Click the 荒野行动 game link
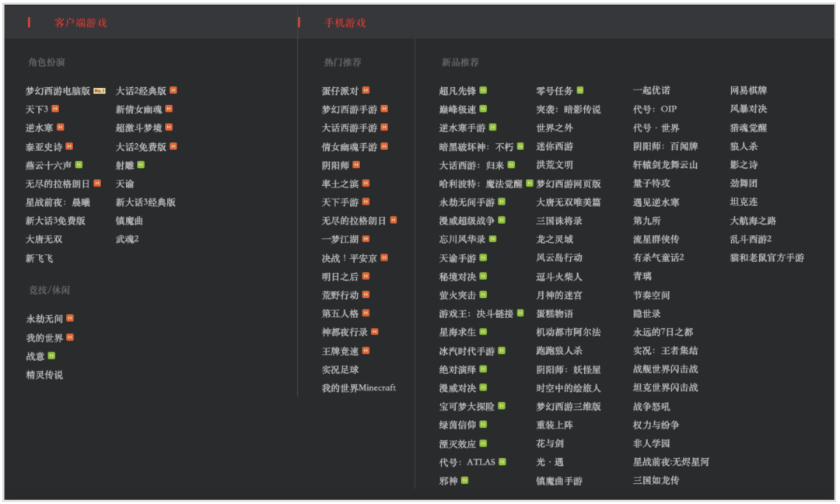Viewport: 840px width, 504px height. tap(340, 295)
